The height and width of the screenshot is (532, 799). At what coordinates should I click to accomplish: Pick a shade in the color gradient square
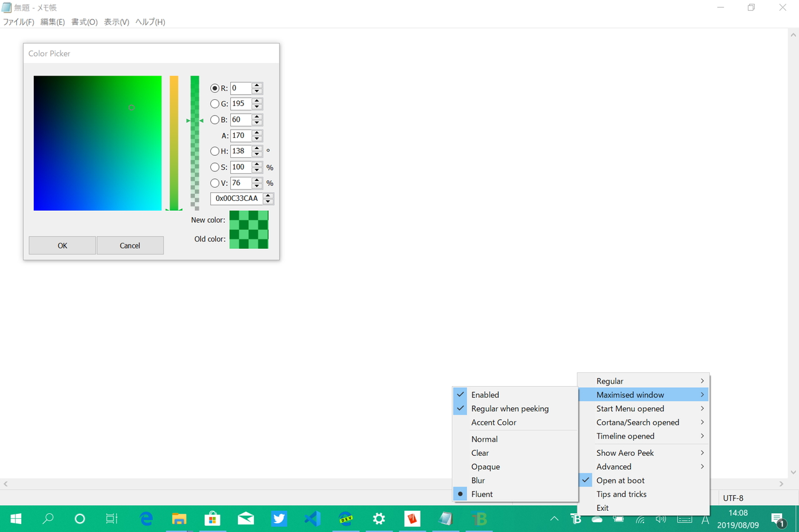pos(97,143)
